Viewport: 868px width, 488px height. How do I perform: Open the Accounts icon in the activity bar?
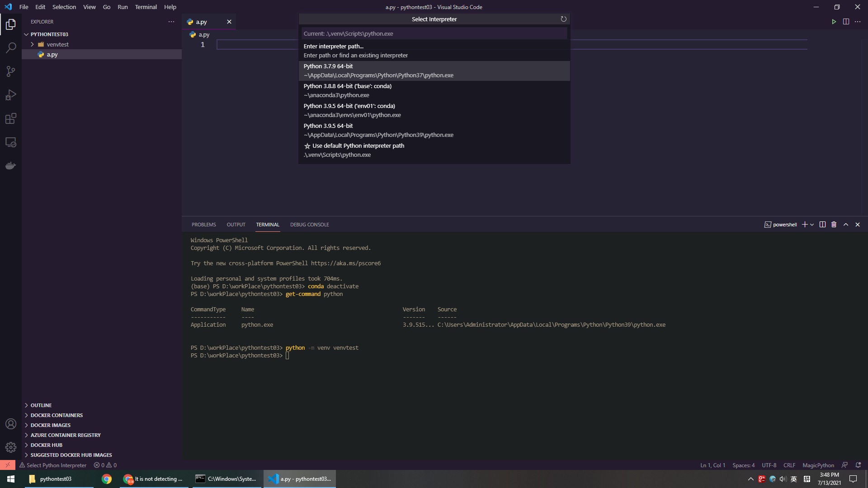pos(11,424)
